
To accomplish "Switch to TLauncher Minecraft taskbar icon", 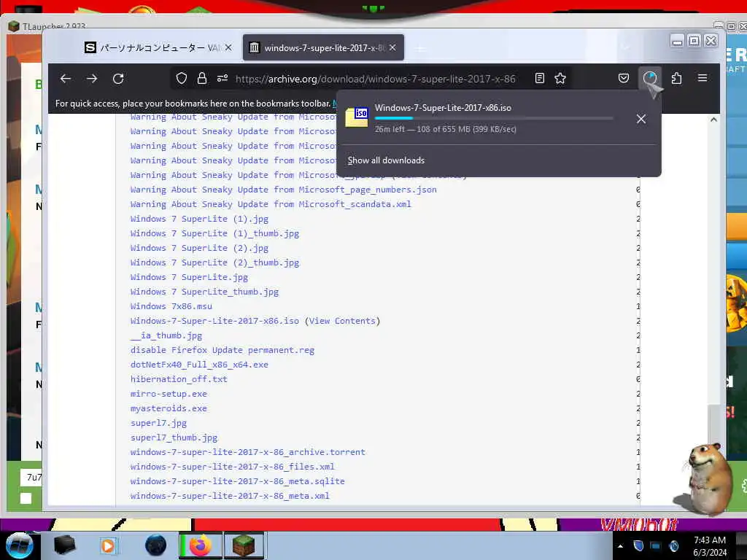I will (244, 545).
